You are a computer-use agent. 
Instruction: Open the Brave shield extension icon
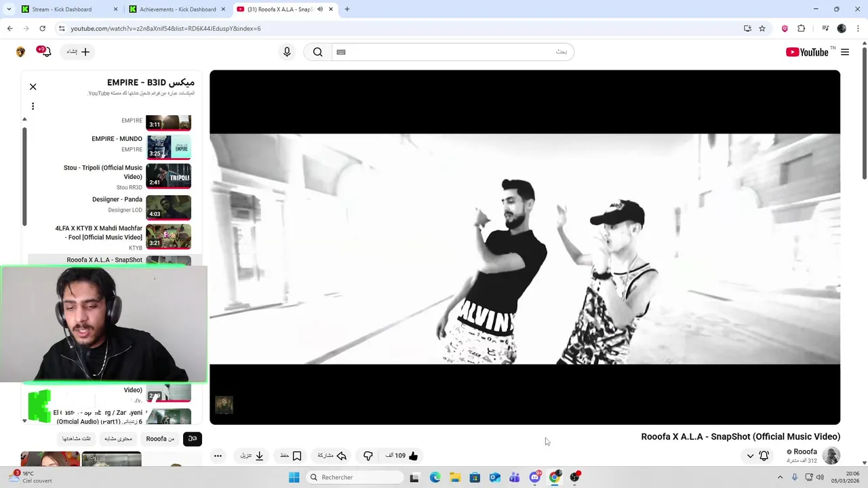[785, 28]
